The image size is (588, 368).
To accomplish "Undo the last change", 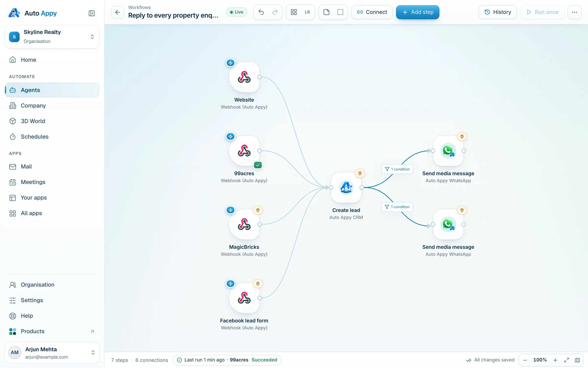I will click(x=261, y=12).
